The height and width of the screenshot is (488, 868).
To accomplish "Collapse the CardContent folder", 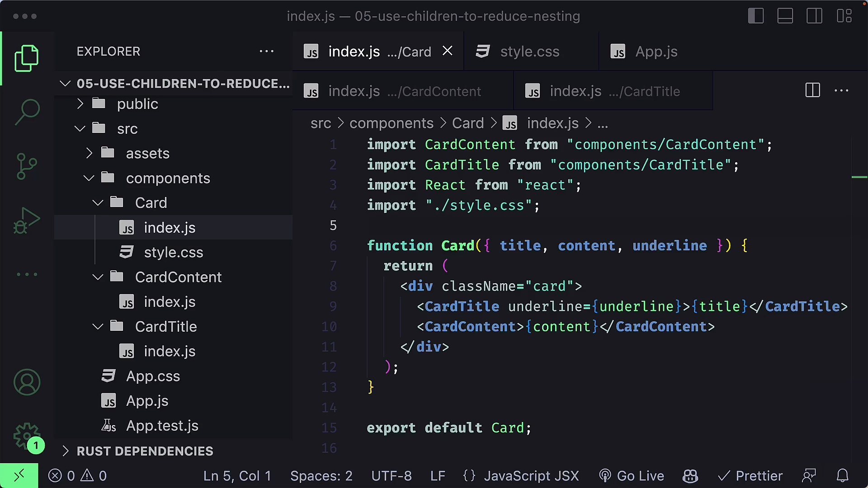I will tap(174, 277).
